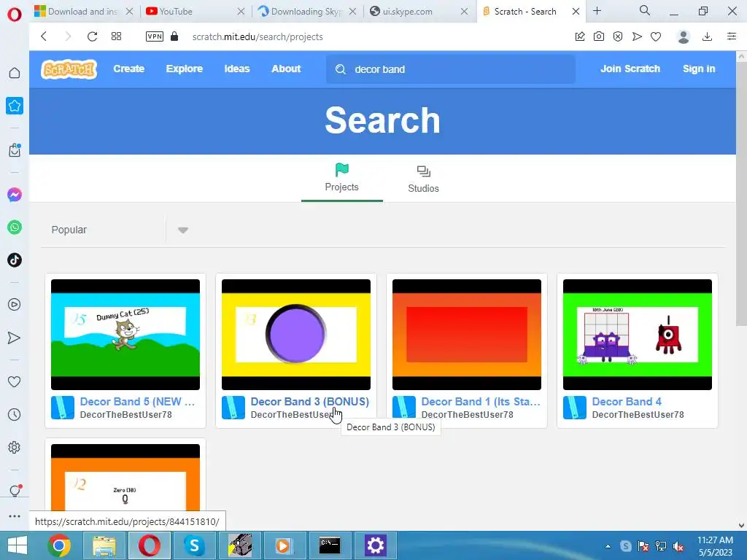The image size is (747, 560).
Task: Open the Explore menu item
Action: tap(185, 69)
